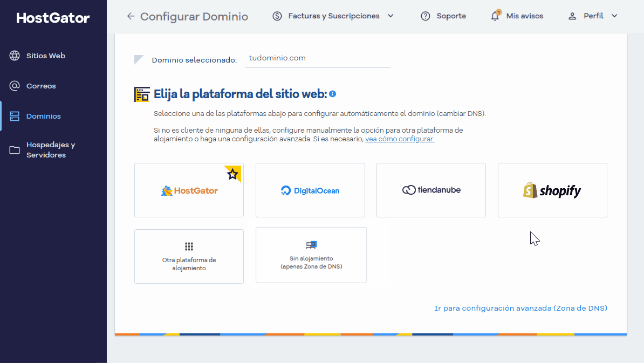The width and height of the screenshot is (644, 363).
Task: Click the grid icon in Otra plataforma card
Action: coord(189,246)
